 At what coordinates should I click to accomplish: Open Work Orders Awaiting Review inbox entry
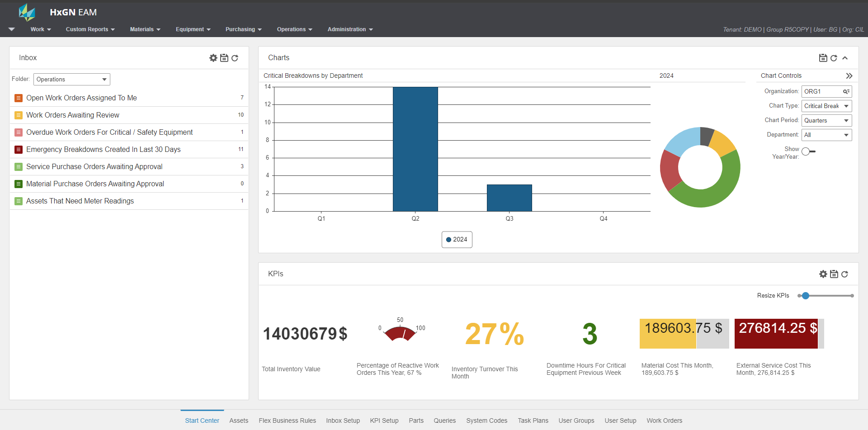coord(73,115)
